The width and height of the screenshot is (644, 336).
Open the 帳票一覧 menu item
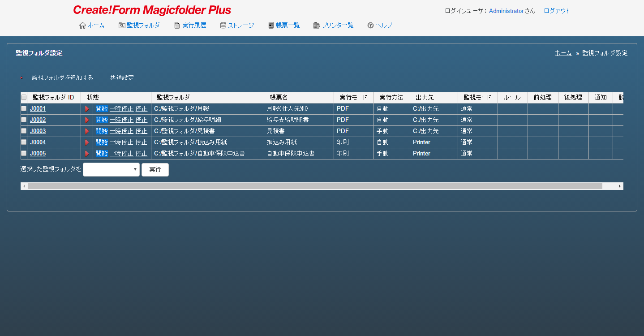click(x=288, y=26)
